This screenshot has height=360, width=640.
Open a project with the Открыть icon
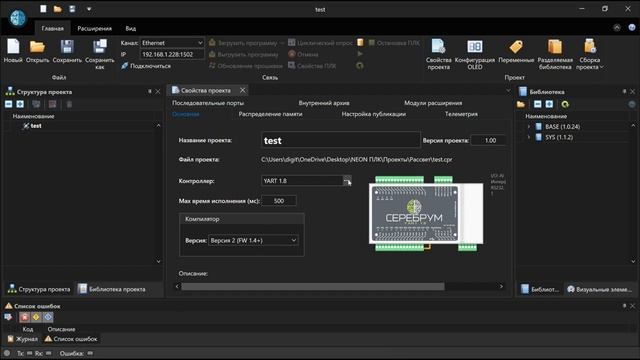pyautogui.click(x=37, y=51)
